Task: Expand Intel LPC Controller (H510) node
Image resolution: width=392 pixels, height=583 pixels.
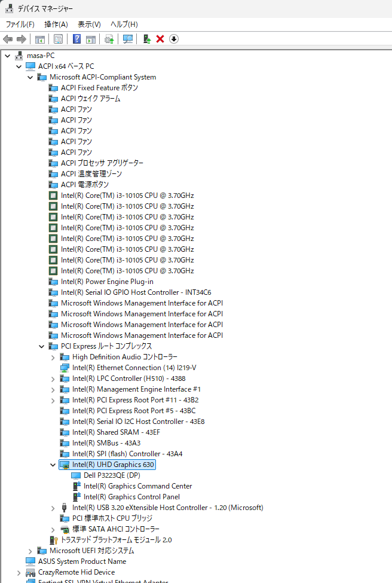Action: coord(53,379)
